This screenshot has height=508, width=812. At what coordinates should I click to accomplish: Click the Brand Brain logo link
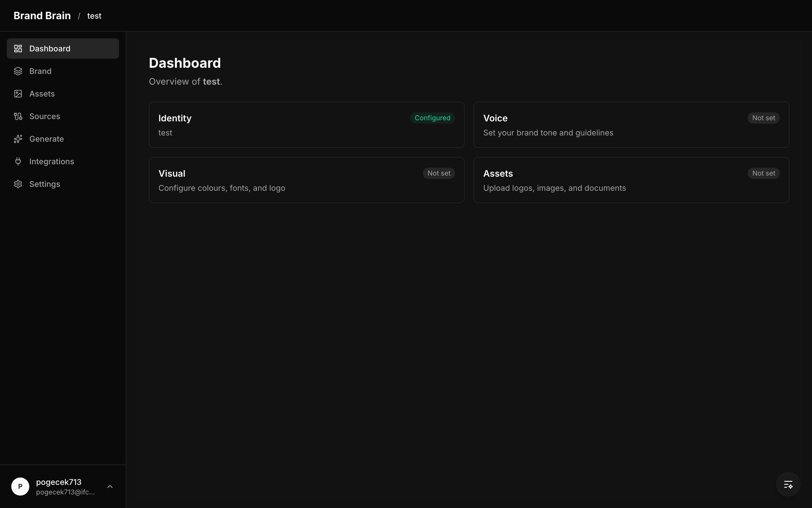point(42,16)
